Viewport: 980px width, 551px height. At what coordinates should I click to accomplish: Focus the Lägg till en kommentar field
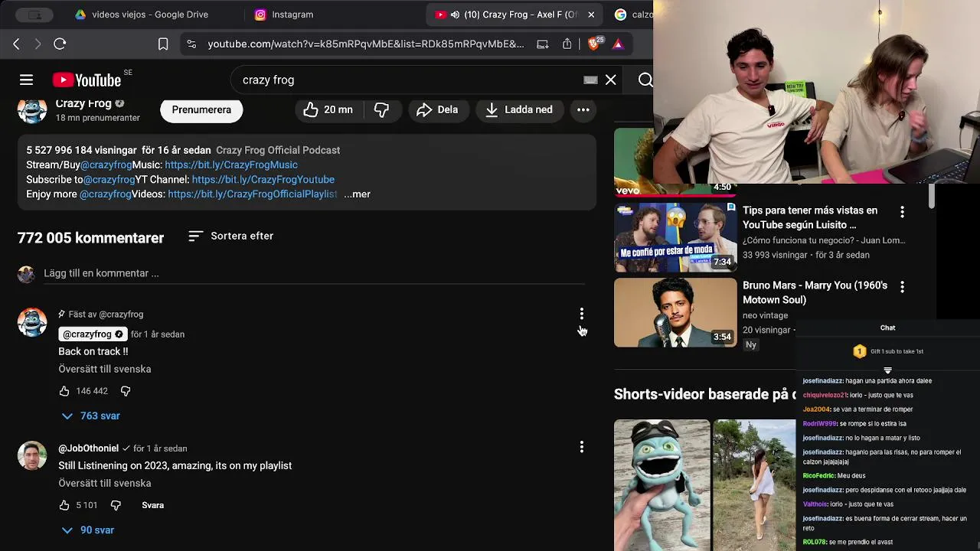[x=314, y=273]
